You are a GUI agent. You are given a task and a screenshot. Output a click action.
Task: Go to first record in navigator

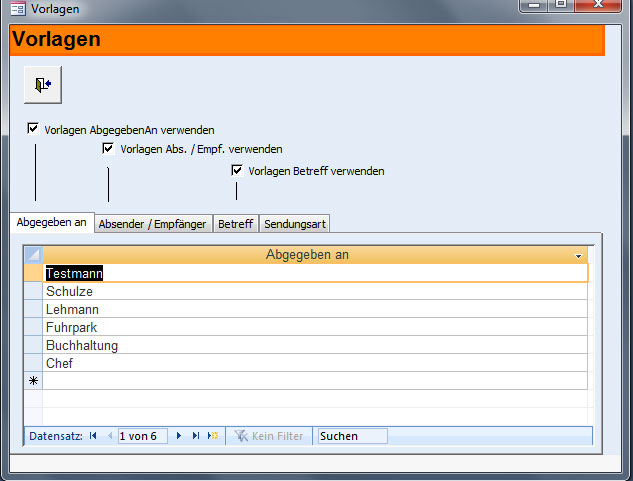coord(93,436)
